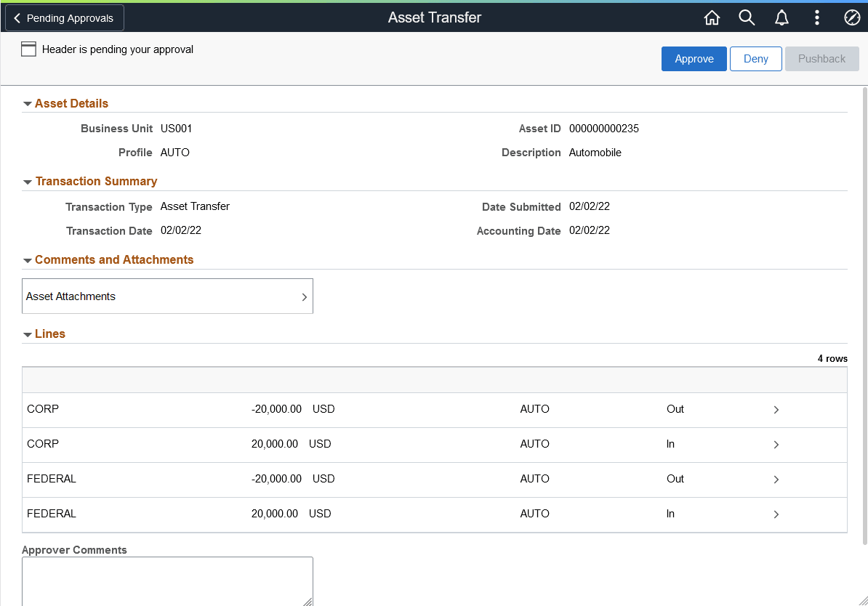Collapse the Lines section
This screenshot has height=606, width=868.
pyautogui.click(x=28, y=334)
